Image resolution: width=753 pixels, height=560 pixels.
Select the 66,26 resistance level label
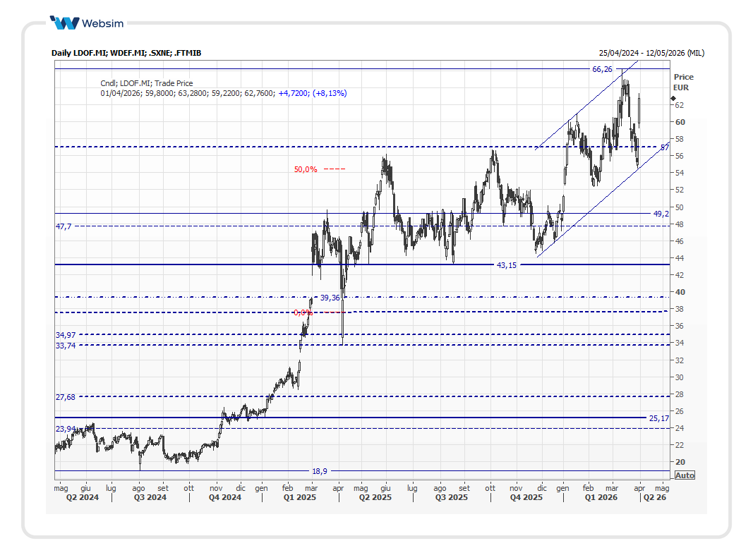601,69
